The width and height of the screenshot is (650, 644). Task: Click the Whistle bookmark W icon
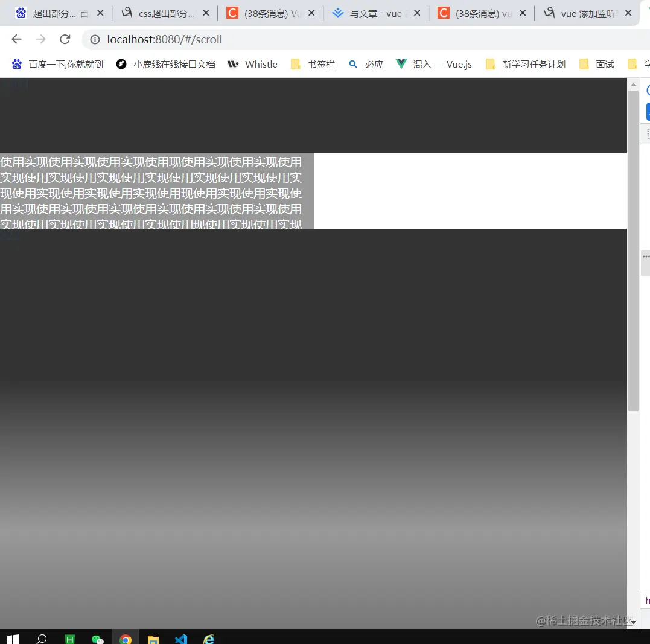click(x=233, y=64)
